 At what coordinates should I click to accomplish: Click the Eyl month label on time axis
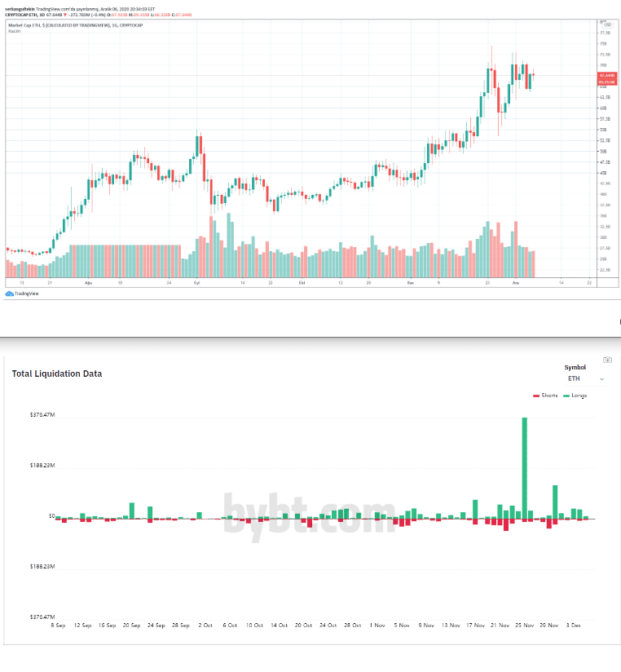[x=196, y=282]
